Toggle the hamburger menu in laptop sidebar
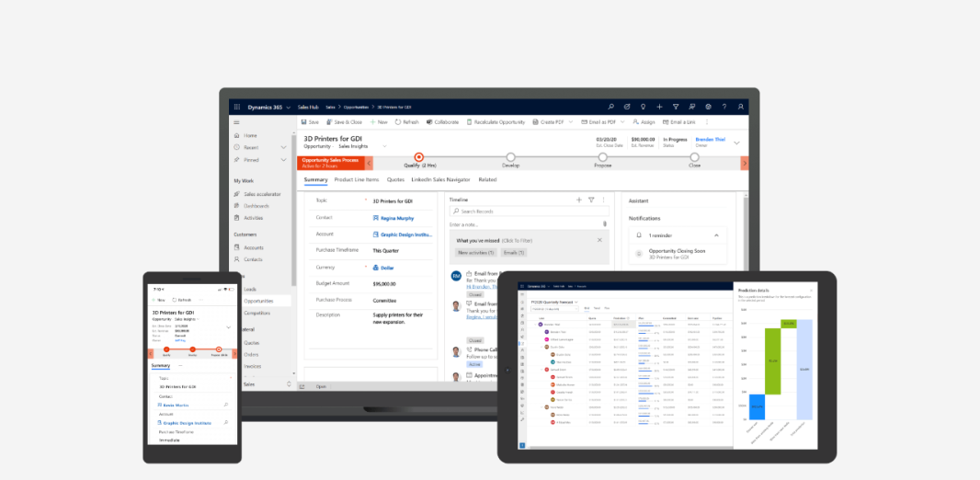The width and height of the screenshot is (980, 480). tap(237, 122)
